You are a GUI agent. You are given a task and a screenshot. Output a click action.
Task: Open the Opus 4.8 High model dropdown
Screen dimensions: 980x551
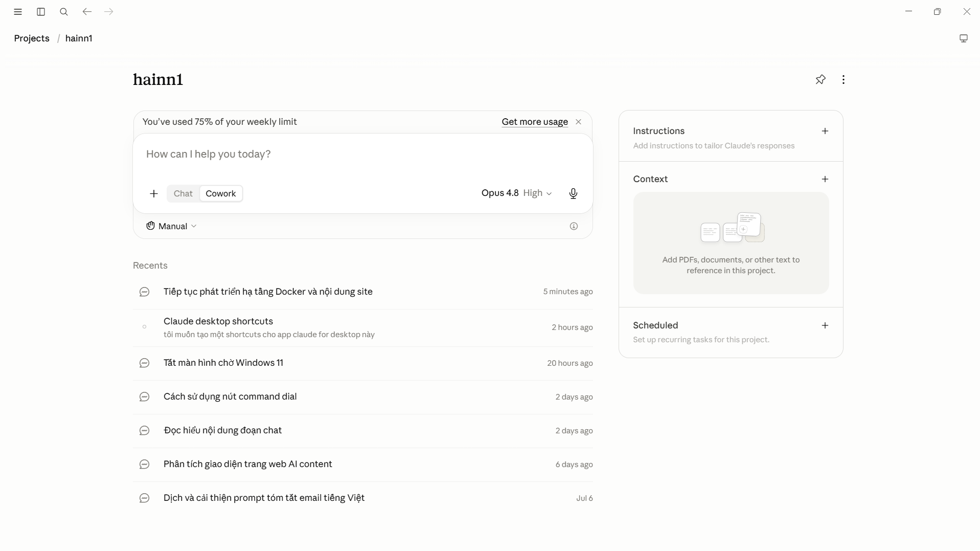pos(517,193)
